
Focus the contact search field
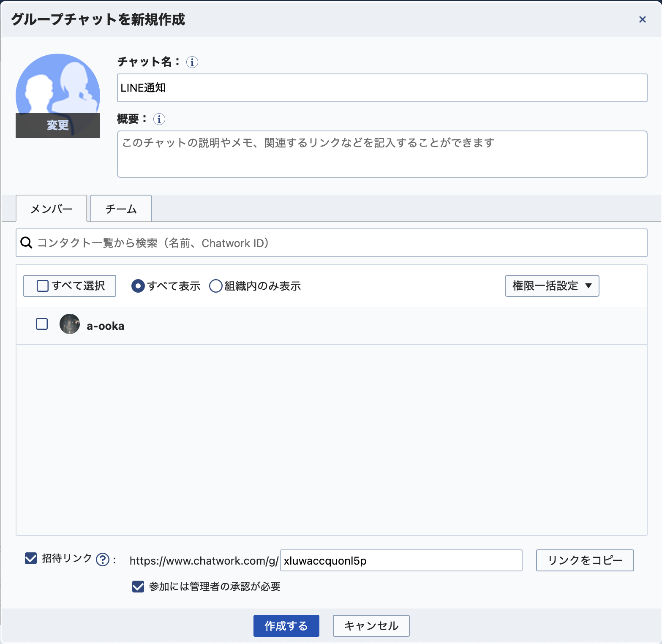point(332,243)
